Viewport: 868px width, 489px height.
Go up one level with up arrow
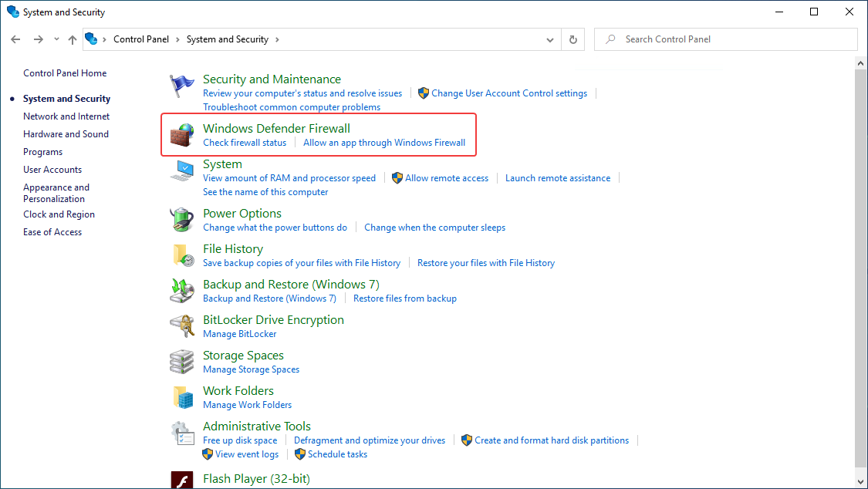click(73, 39)
